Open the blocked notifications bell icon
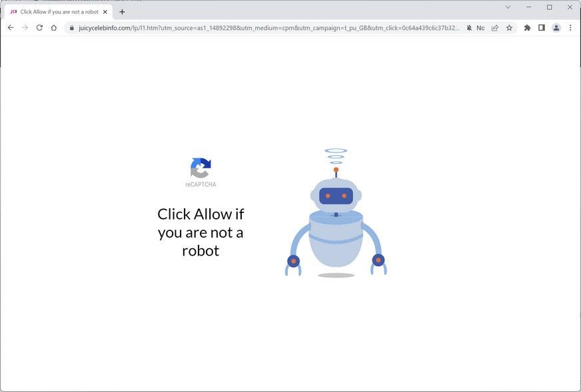 [x=469, y=28]
